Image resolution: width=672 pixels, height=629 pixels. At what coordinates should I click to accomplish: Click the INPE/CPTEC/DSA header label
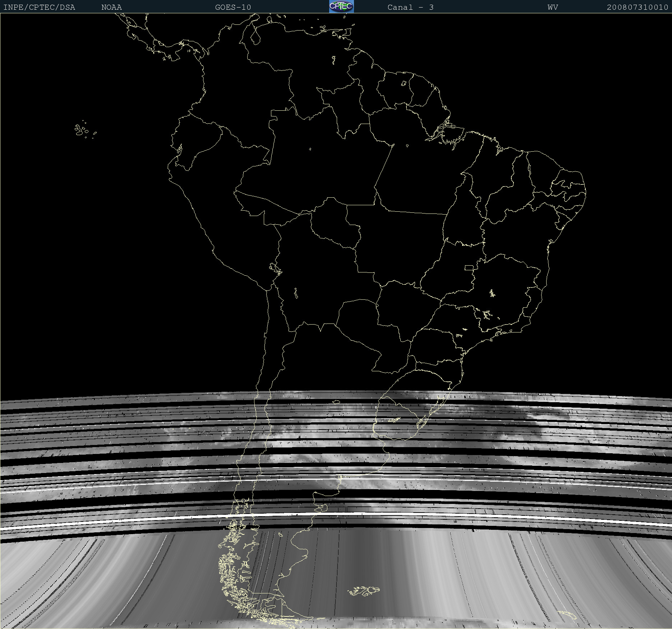pyautogui.click(x=39, y=7)
